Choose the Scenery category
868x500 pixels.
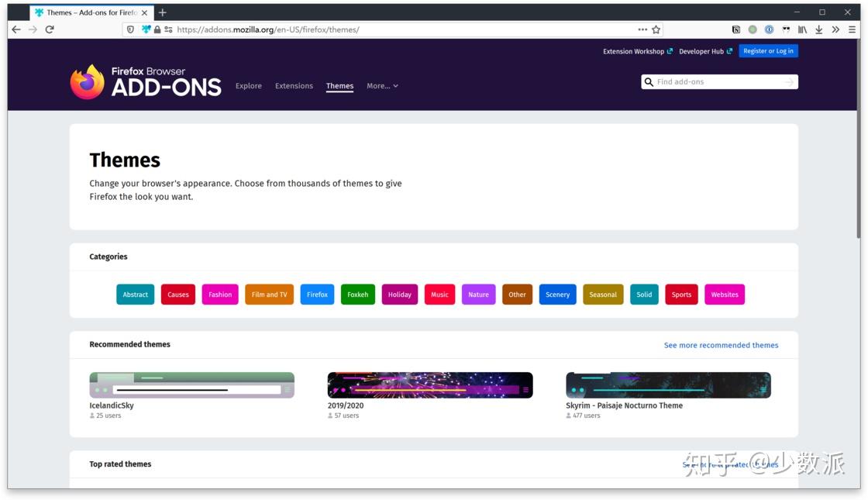coord(557,295)
